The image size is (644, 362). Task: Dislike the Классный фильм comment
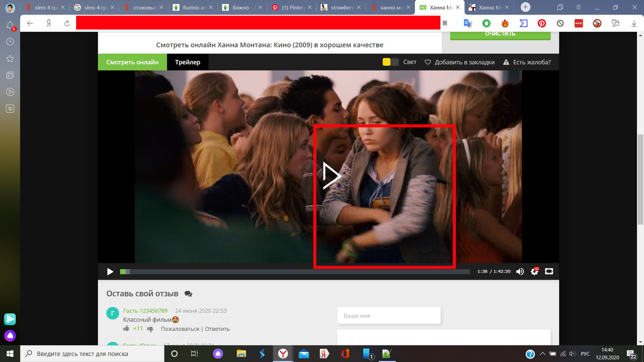pos(150,329)
